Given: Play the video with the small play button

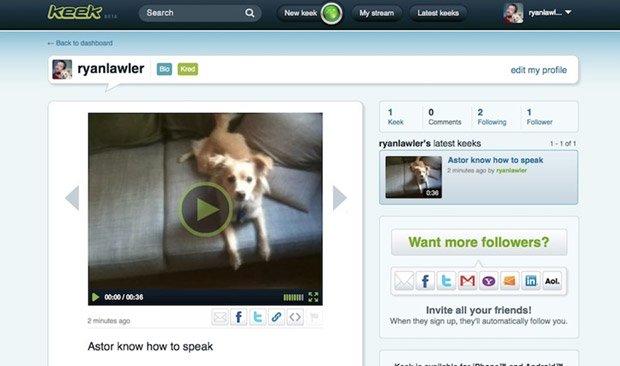Looking at the screenshot, I should coord(95,297).
